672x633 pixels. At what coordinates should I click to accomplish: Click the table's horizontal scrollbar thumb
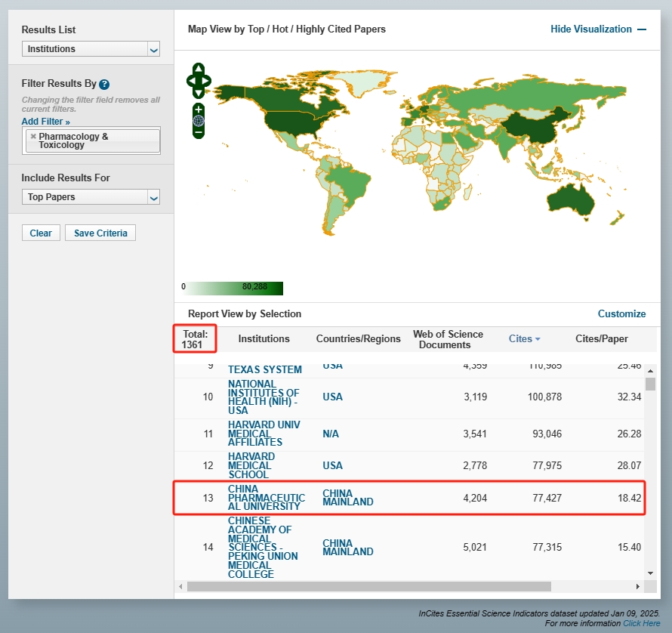coord(369,586)
